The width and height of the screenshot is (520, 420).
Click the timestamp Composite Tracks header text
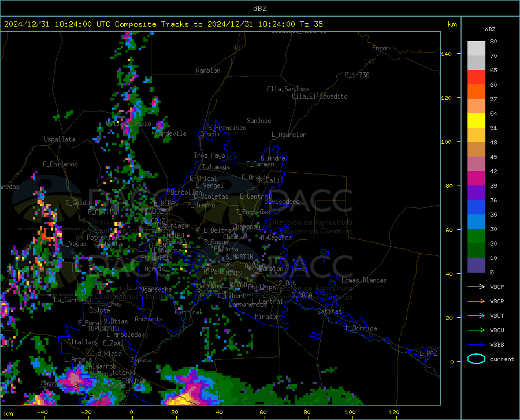click(163, 24)
